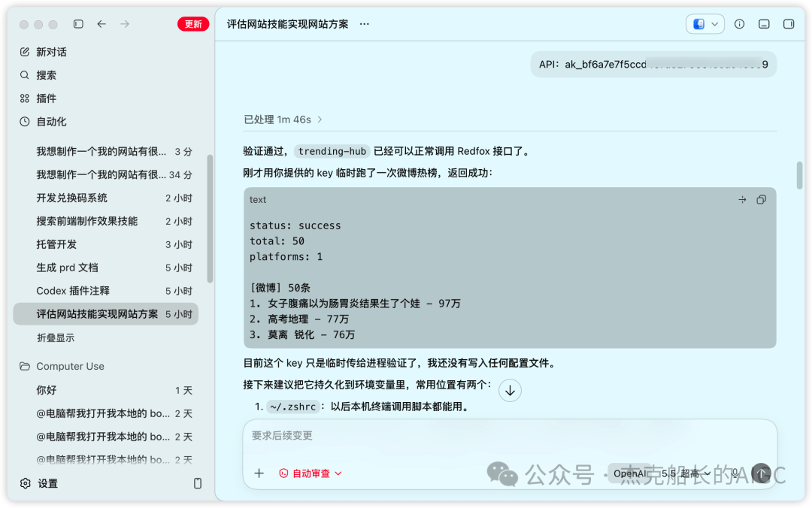Screen dimensions: 812x508
Task: Open the first 我想制作一个我的网站 chat, 3 分
Action: [x=106, y=151]
